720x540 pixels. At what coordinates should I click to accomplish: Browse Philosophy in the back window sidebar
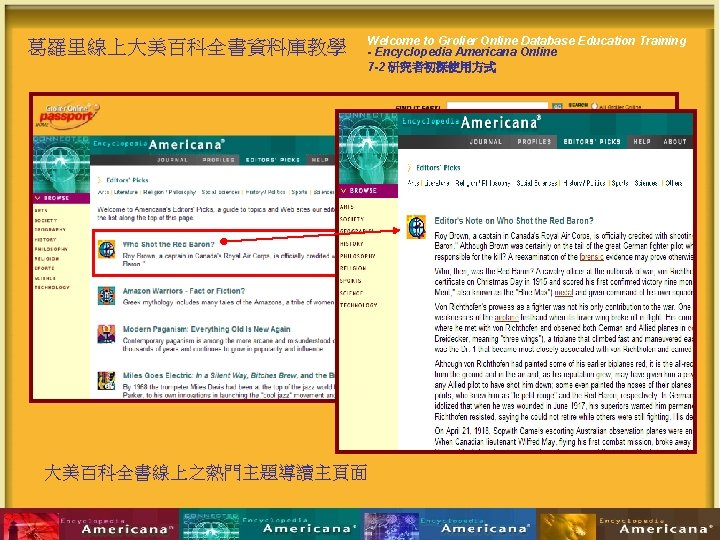coord(51,249)
